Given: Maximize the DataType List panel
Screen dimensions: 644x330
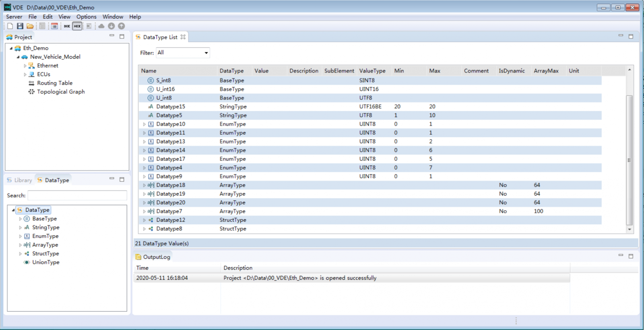Looking at the screenshot, I should (x=631, y=36).
